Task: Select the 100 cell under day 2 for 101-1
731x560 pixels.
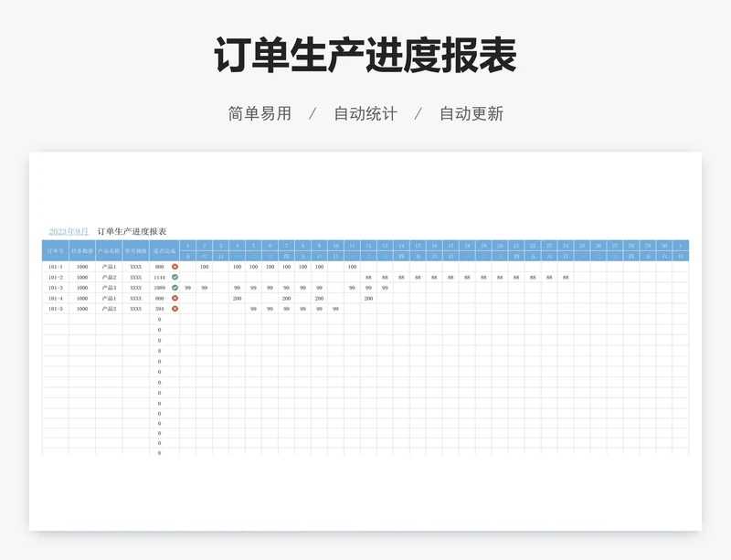Action: [204, 267]
